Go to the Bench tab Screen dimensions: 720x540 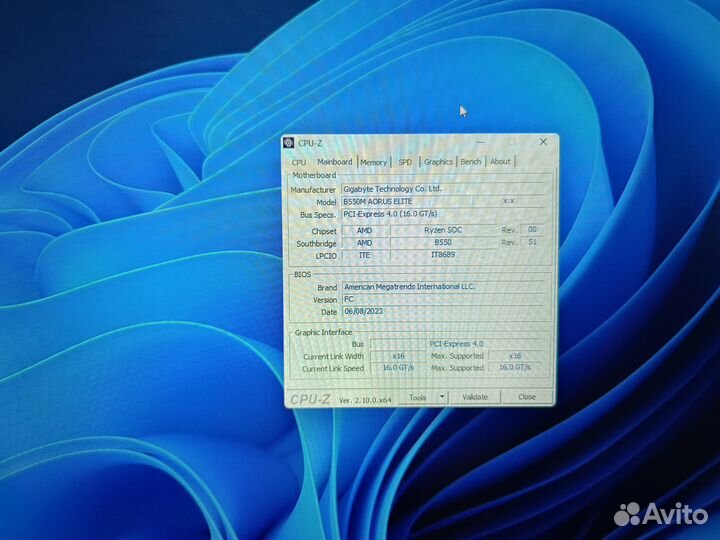coord(471,162)
